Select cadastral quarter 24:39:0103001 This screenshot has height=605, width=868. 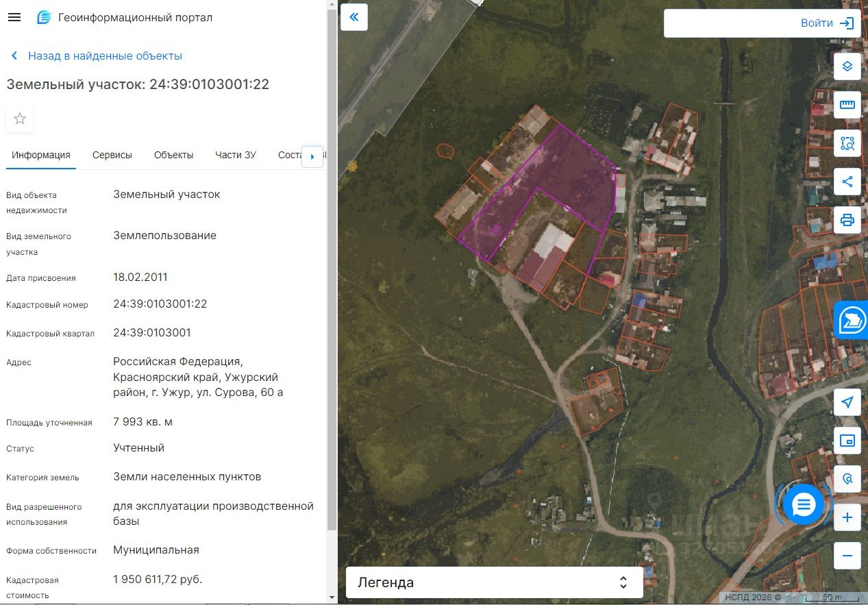click(152, 333)
